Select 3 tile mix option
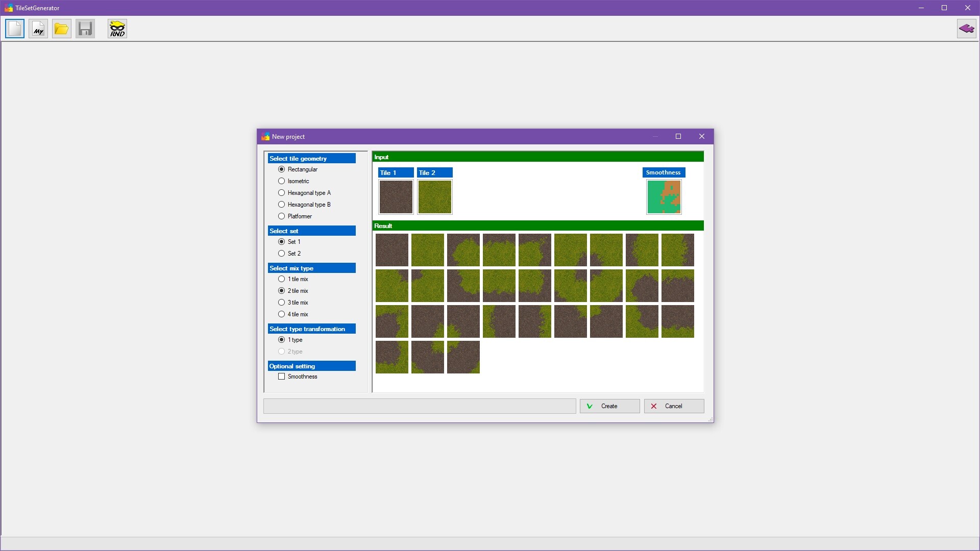Image resolution: width=980 pixels, height=551 pixels. (282, 303)
